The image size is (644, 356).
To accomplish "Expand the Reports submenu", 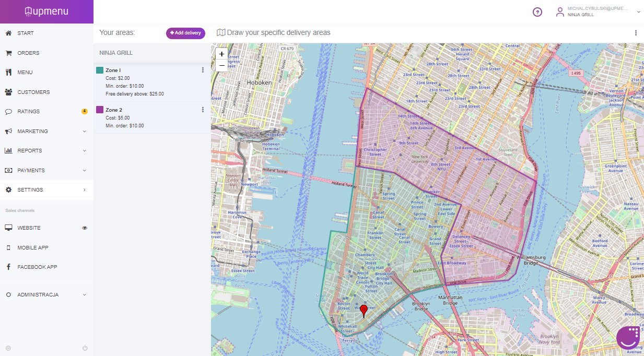I will point(85,151).
